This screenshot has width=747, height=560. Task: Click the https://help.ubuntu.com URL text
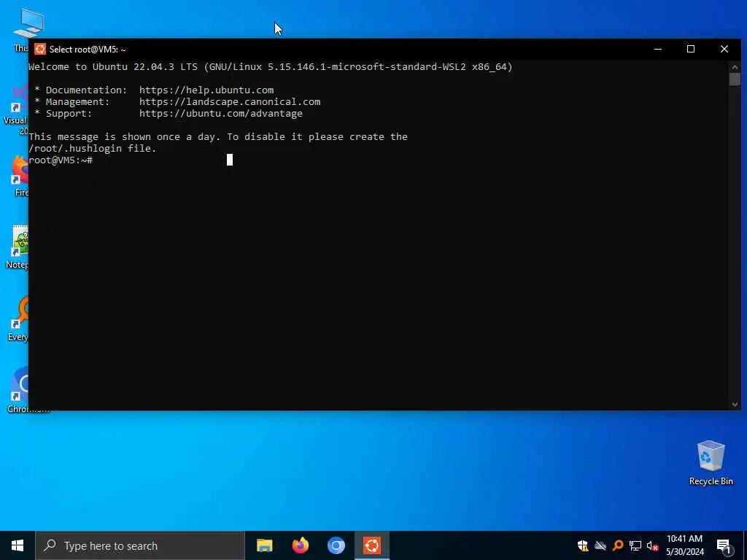pos(206,90)
